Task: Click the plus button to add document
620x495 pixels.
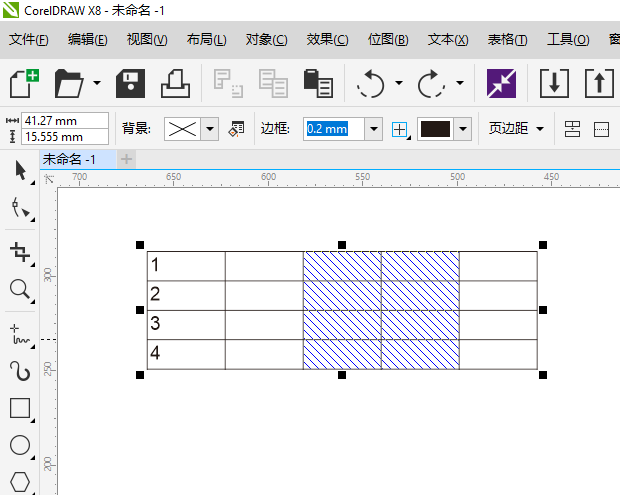Action: 127,159
